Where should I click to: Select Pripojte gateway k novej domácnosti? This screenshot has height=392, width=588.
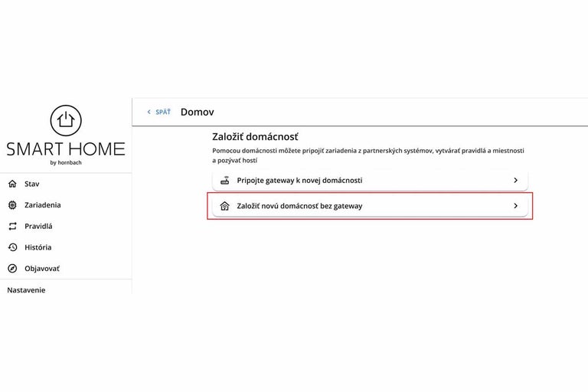299,181
